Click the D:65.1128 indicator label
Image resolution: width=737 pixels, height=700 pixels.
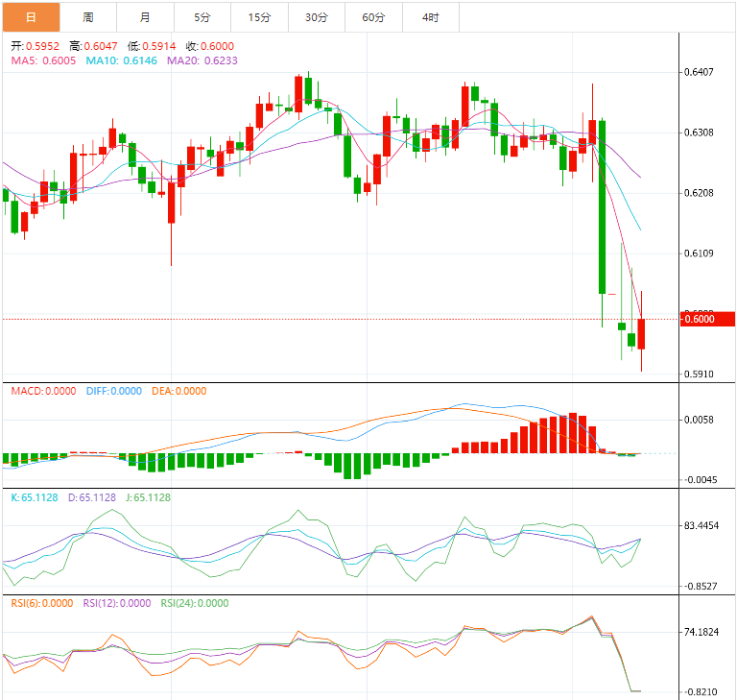(92, 497)
